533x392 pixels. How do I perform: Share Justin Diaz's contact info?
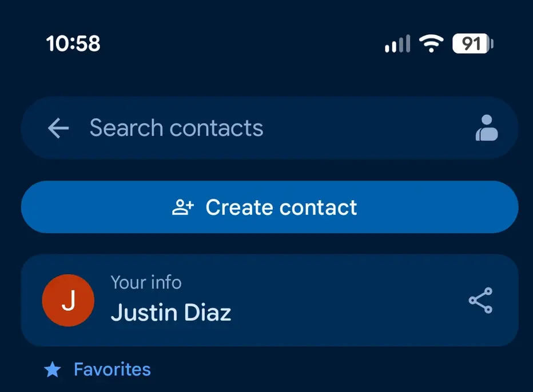pyautogui.click(x=480, y=300)
